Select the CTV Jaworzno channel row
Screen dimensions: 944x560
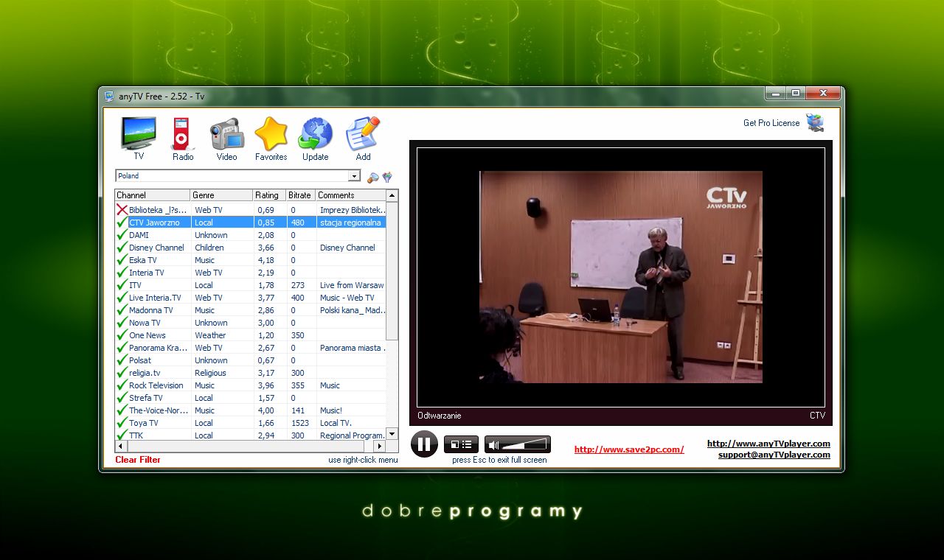[251, 223]
